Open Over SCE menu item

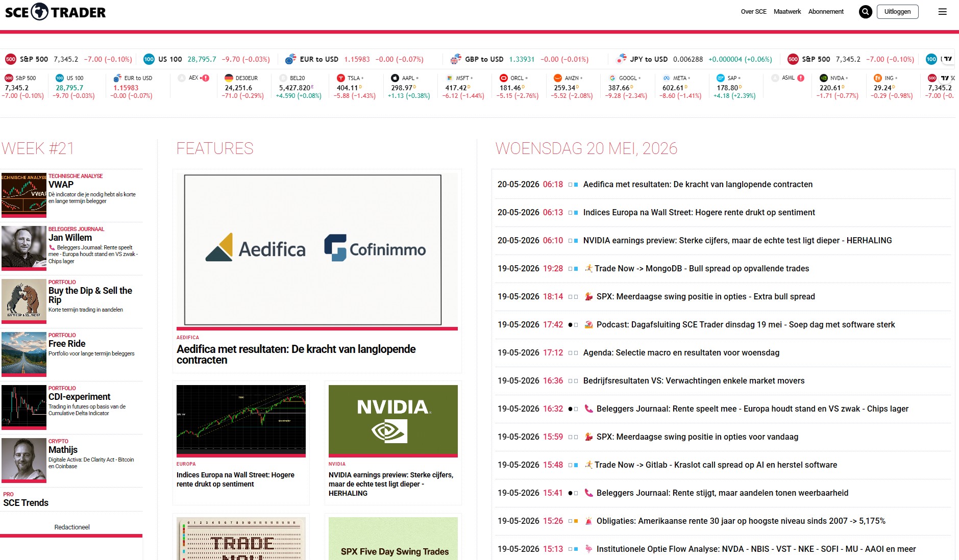click(753, 12)
